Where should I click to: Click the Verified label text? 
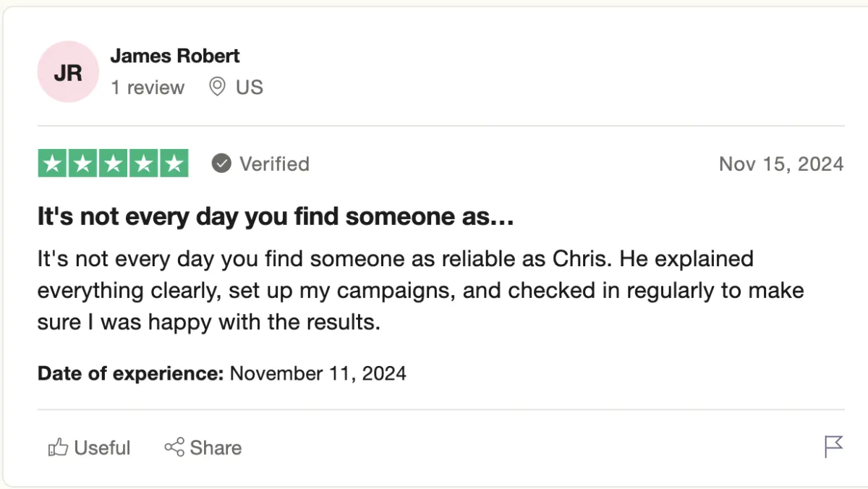coord(274,164)
